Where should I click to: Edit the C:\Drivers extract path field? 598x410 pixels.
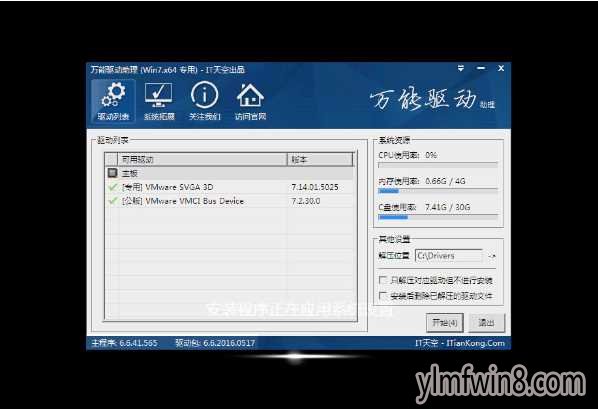(x=449, y=256)
